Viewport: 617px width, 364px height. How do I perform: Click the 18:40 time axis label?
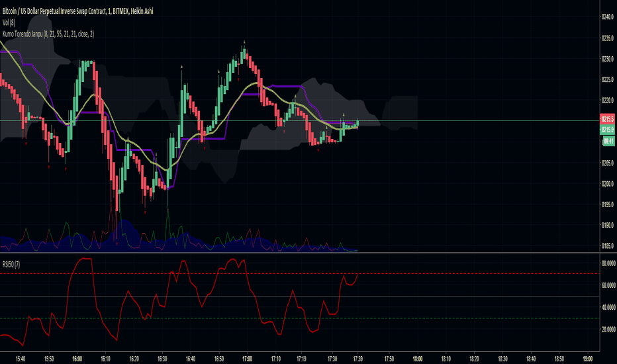pos(531,359)
